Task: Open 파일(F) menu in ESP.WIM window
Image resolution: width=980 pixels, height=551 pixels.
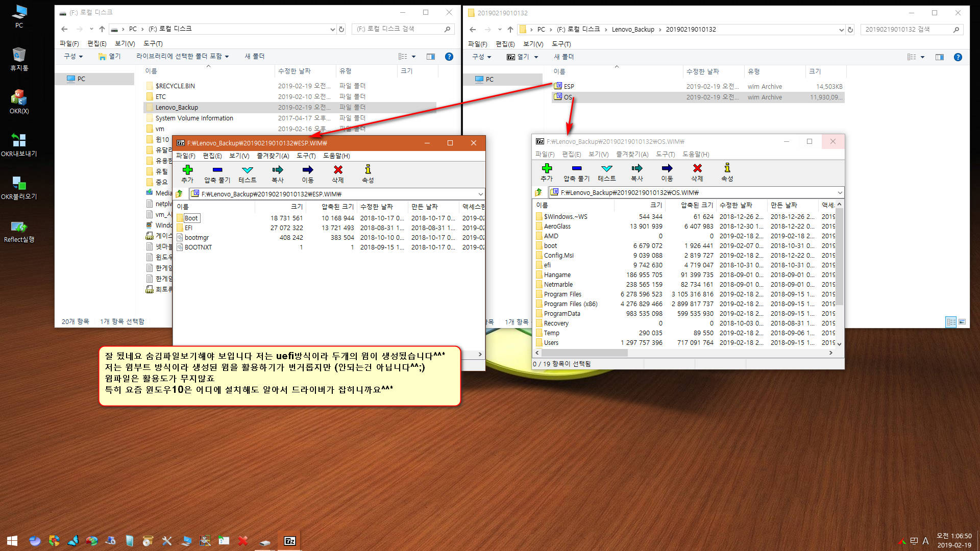Action: pyautogui.click(x=185, y=156)
